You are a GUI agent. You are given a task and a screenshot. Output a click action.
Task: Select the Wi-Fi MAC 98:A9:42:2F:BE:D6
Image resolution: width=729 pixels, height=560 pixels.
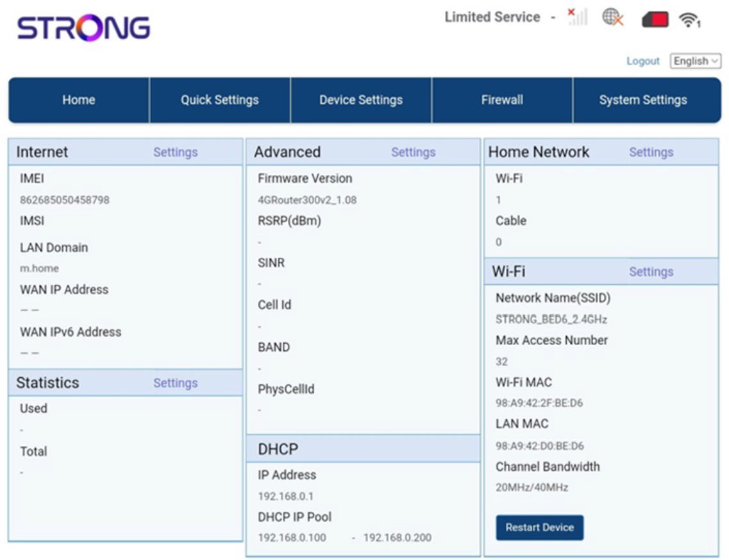539,403
